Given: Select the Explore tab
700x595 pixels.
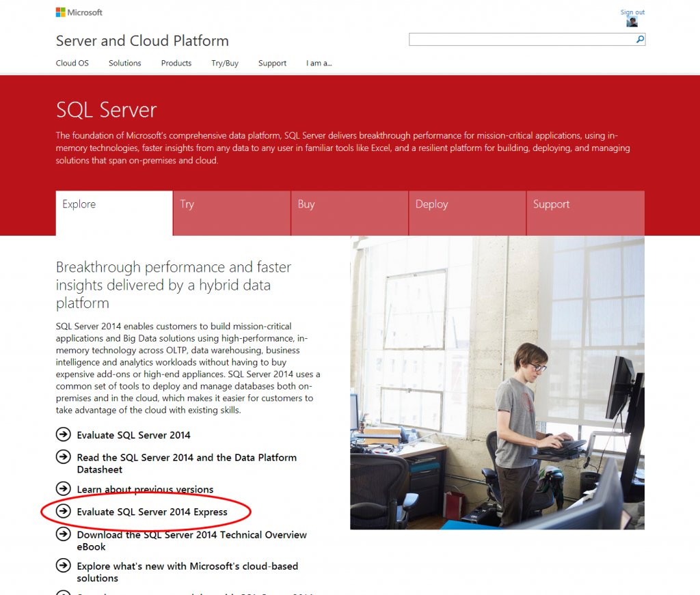Looking at the screenshot, I should click(114, 212).
